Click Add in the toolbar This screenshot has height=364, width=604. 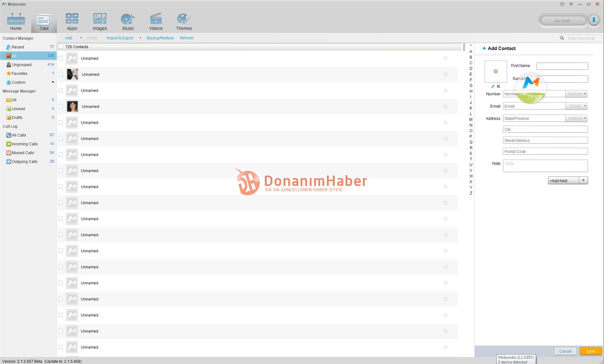(69, 38)
